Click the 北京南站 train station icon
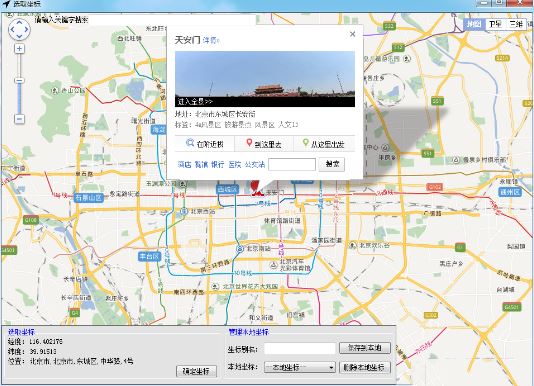 tap(240, 248)
